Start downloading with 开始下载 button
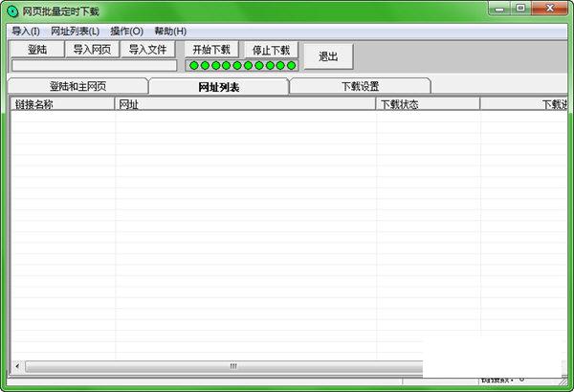 click(210, 50)
